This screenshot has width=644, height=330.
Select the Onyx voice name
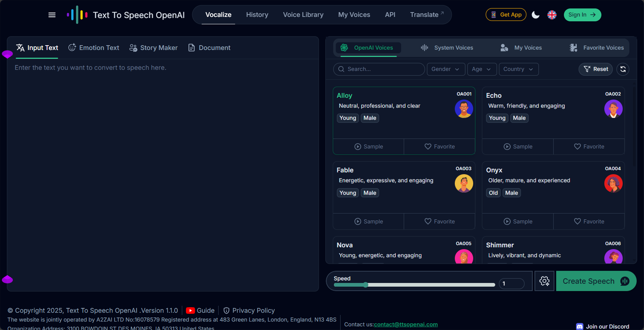tap(494, 170)
